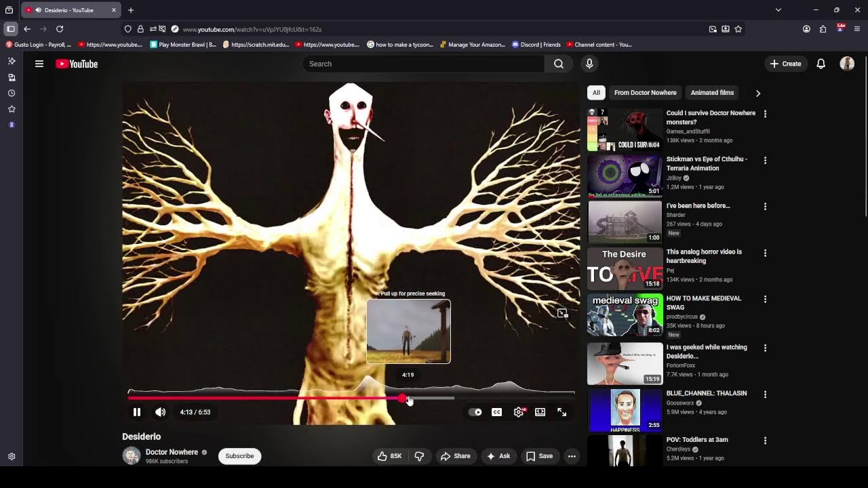The height and width of the screenshot is (488, 868).
Task: Click the Doctor Nowhere channel avatar
Action: [x=132, y=455]
